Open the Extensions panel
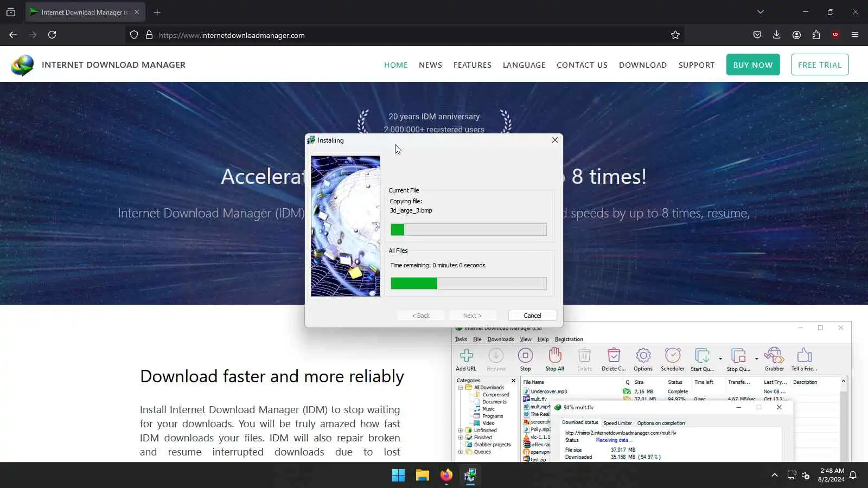The height and width of the screenshot is (488, 868). point(816,35)
